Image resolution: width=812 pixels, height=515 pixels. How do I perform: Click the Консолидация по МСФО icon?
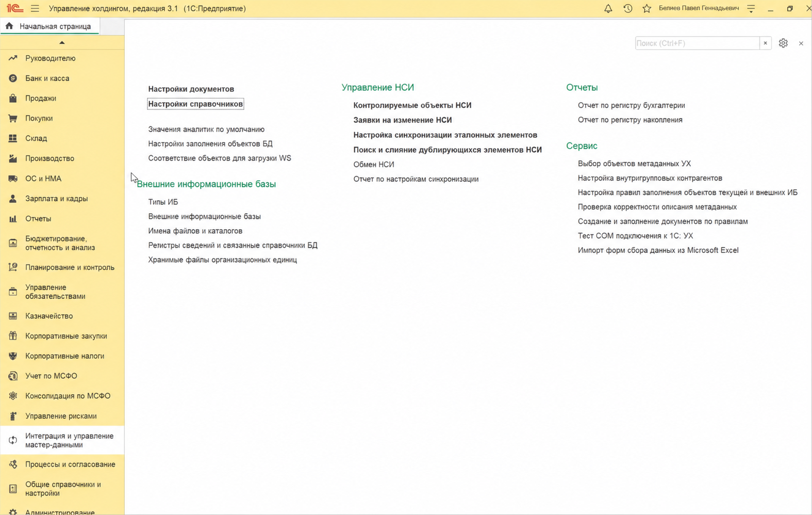click(13, 396)
